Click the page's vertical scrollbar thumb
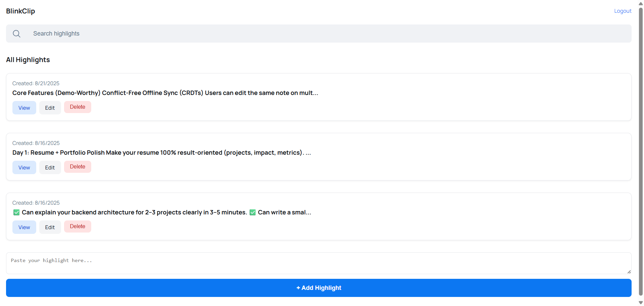 pos(641,151)
